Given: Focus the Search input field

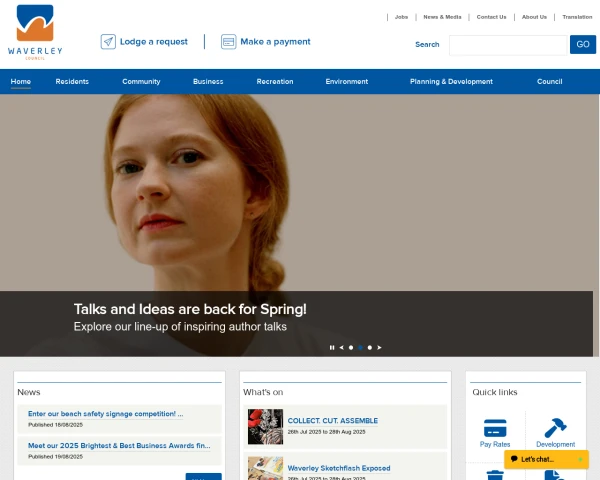Looking at the screenshot, I should [x=508, y=45].
